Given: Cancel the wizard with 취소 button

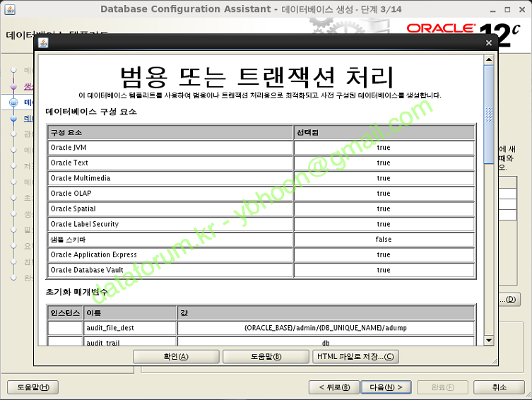Looking at the screenshot, I should (500, 387).
